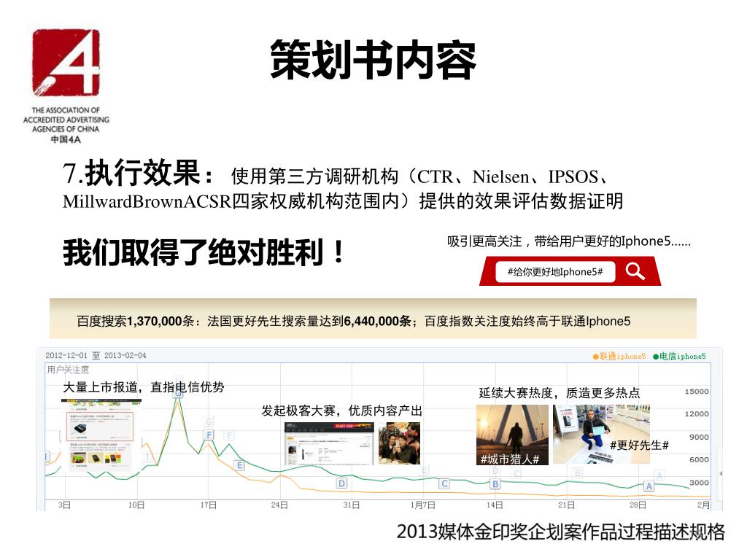Toggle the green 电信iphone5 legend entry

pyautogui.click(x=679, y=356)
